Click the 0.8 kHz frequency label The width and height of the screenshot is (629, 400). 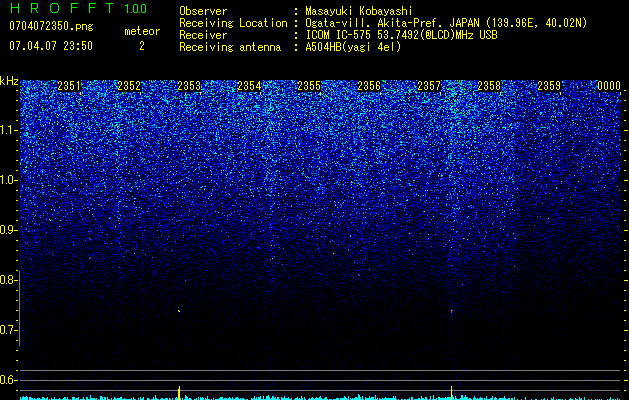7,280
